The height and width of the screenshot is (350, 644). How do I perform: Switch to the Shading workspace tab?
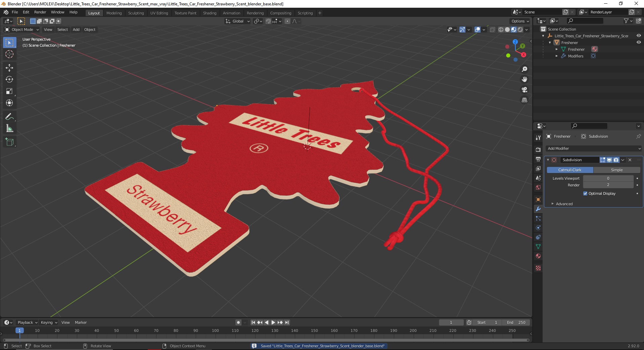point(210,13)
